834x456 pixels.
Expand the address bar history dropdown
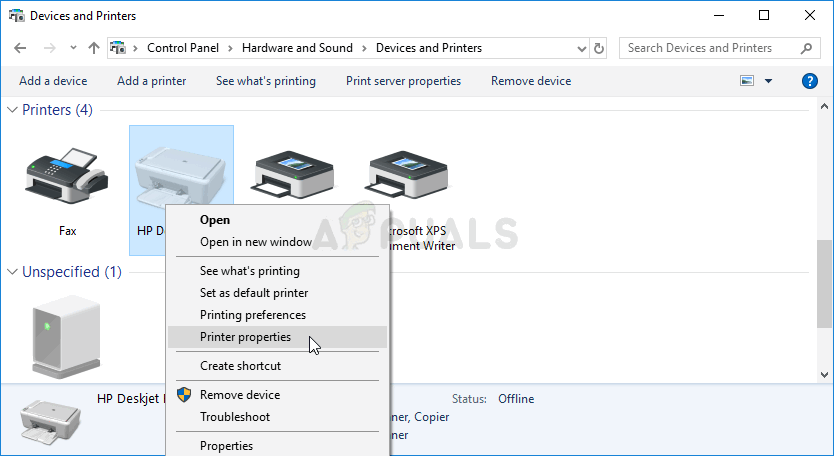tap(581, 48)
